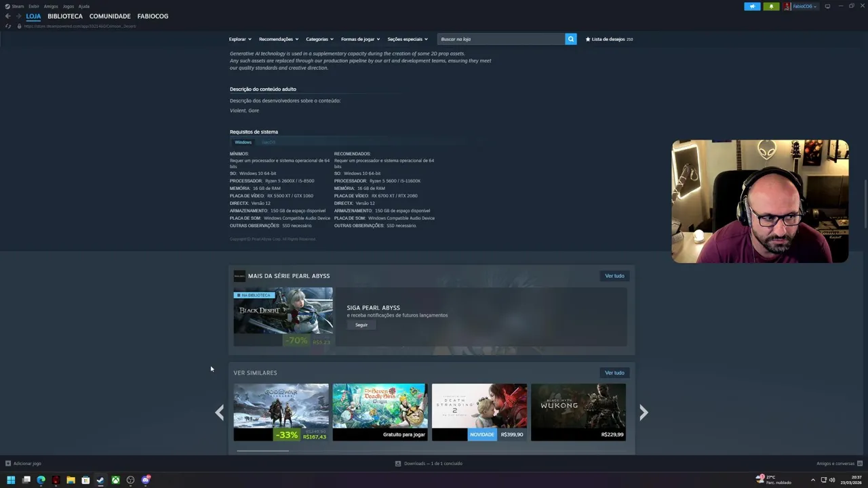The height and width of the screenshot is (488, 868).
Task: Open Discord from taskbar
Action: tap(146, 480)
